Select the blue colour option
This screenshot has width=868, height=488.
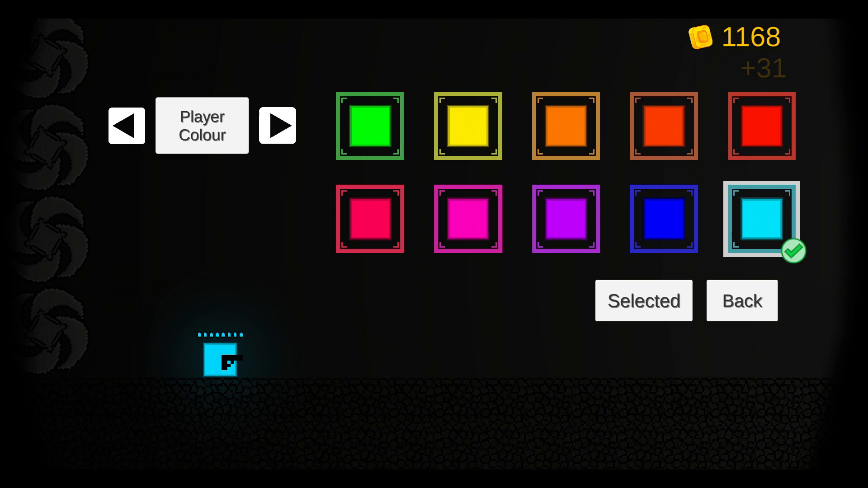tap(664, 219)
